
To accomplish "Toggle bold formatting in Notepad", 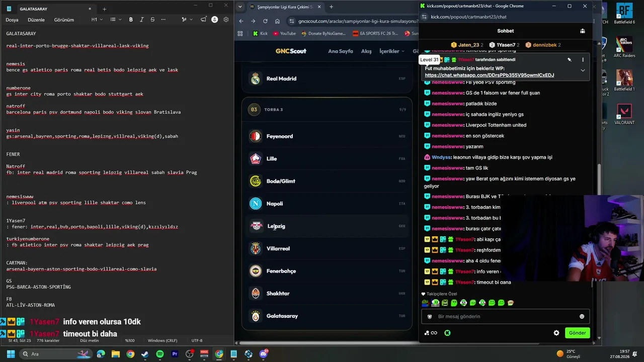I will point(131,20).
